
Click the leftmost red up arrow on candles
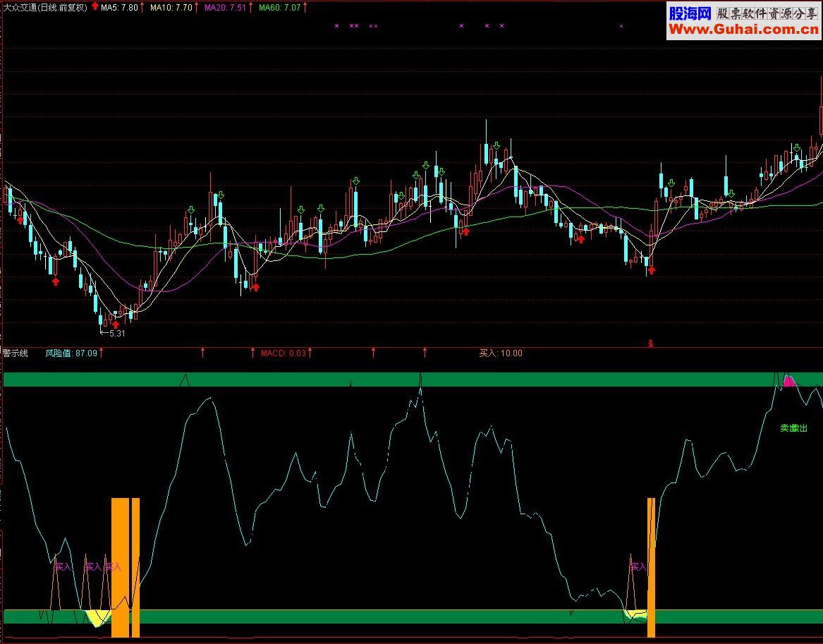[x=20, y=221]
